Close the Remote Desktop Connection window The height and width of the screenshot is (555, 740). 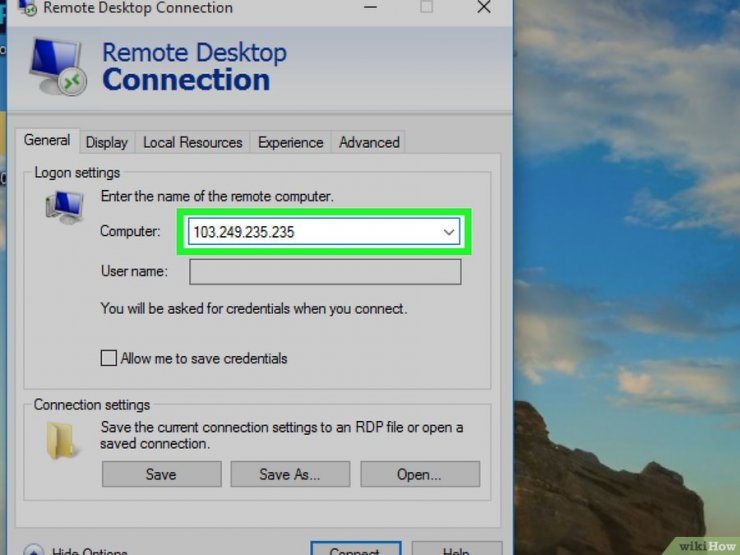point(484,8)
